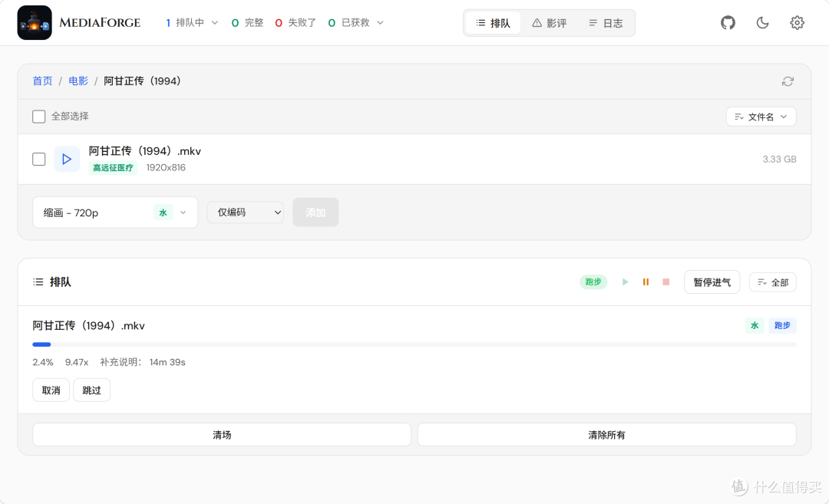Open the 仅编码 mode dropdown
The width and height of the screenshot is (829, 504).
click(x=246, y=212)
